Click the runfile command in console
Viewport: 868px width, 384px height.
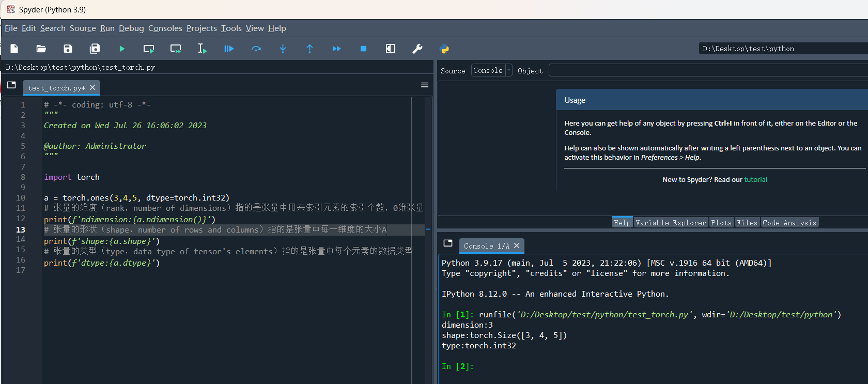660,315
